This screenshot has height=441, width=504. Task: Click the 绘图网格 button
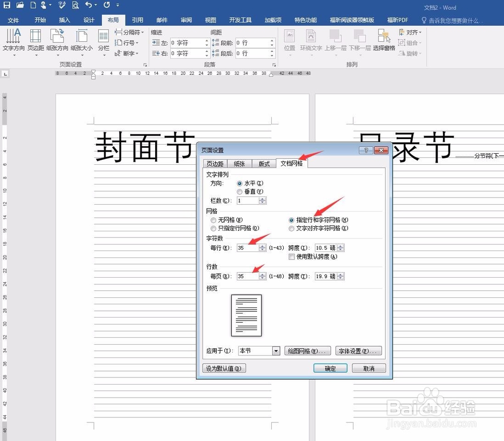307,350
